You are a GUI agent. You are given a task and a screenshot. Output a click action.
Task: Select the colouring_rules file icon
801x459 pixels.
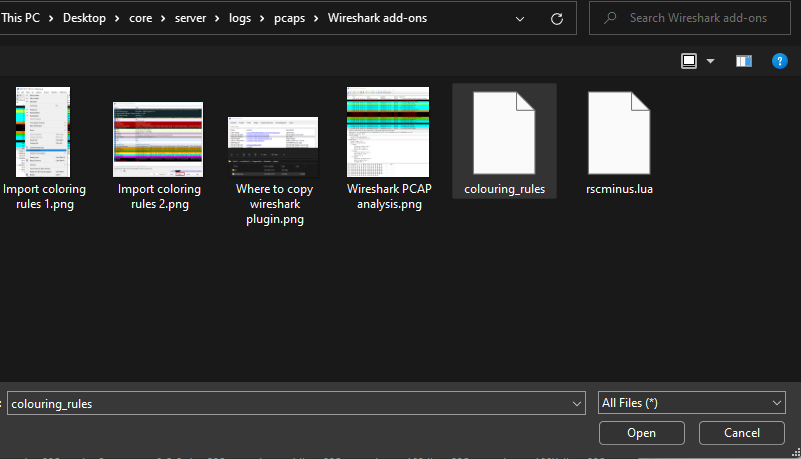coord(504,133)
